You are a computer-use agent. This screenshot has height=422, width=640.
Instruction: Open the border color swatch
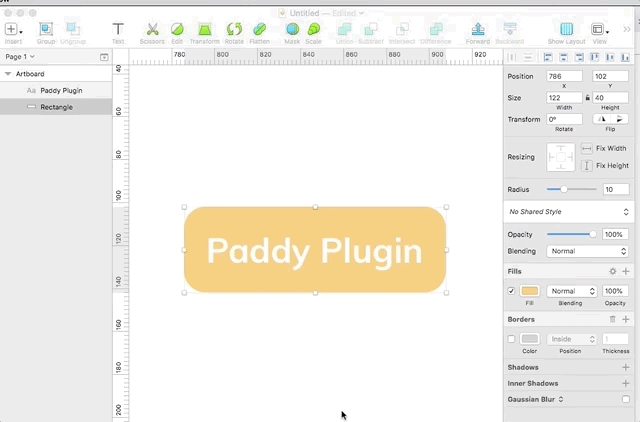[530, 339]
